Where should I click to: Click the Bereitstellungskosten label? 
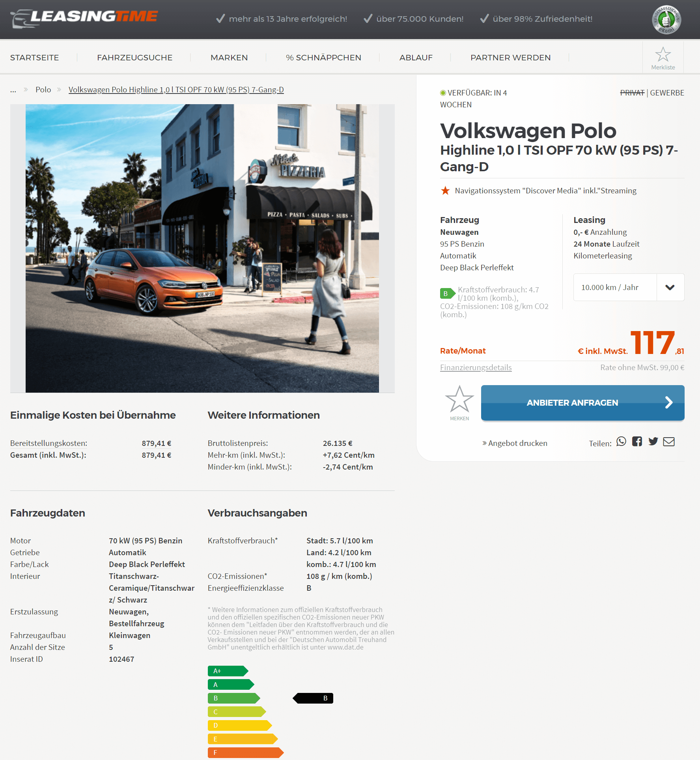click(49, 443)
